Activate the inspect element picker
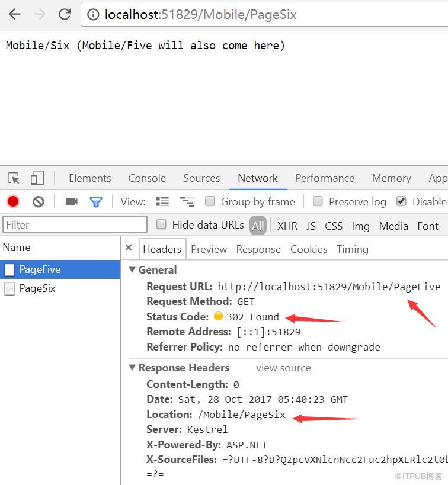Image resolution: width=448 pixels, height=485 pixels. click(x=13, y=178)
